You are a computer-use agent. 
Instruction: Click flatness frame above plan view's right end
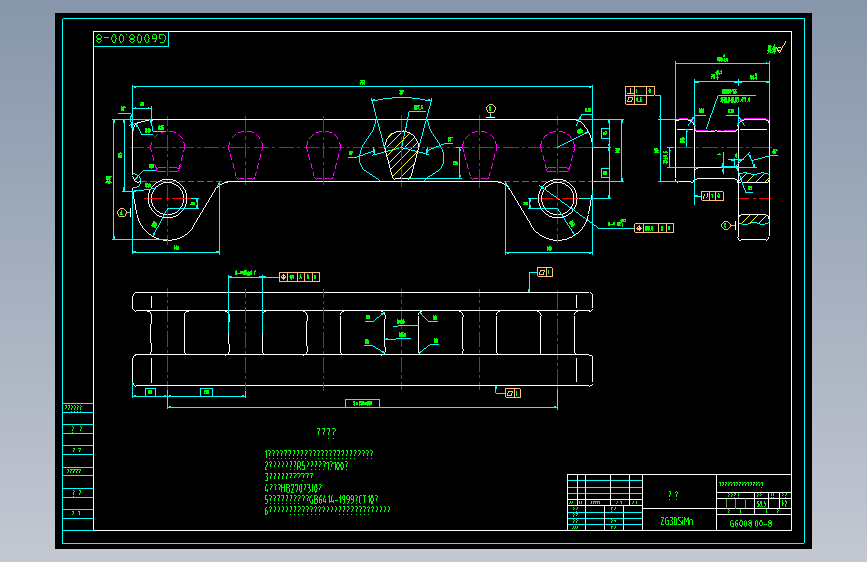coord(545,272)
